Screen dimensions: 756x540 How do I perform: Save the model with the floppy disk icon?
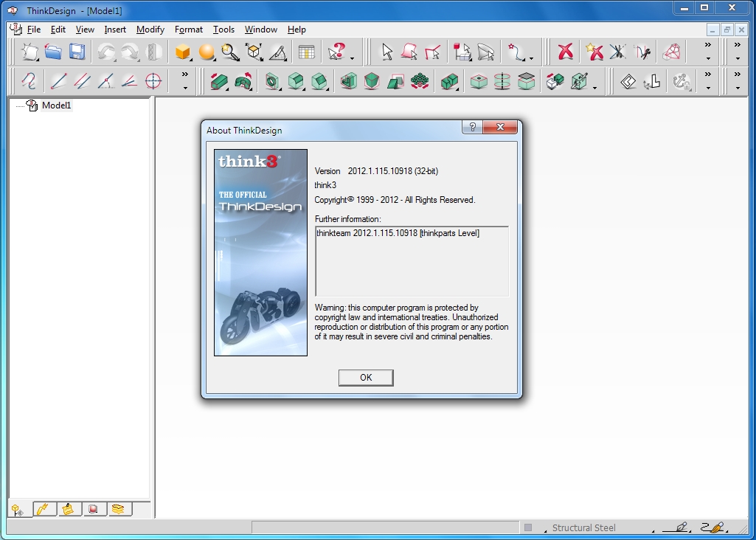click(77, 52)
